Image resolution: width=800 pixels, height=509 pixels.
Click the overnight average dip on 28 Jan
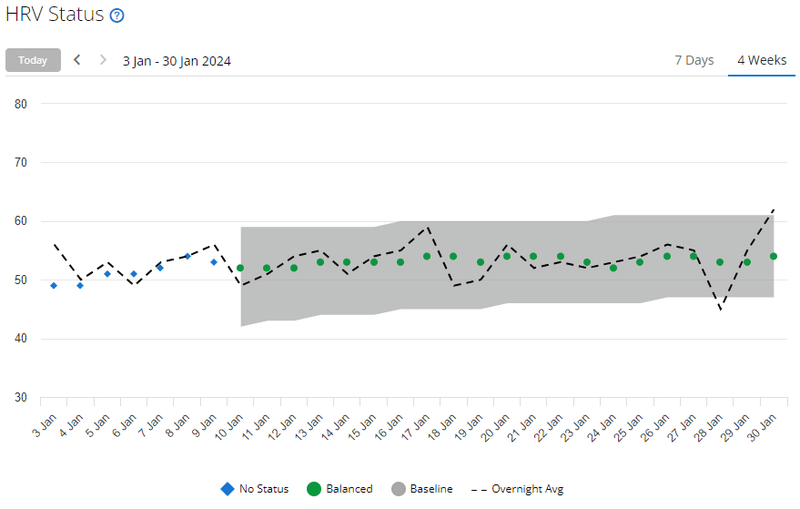tap(720, 309)
